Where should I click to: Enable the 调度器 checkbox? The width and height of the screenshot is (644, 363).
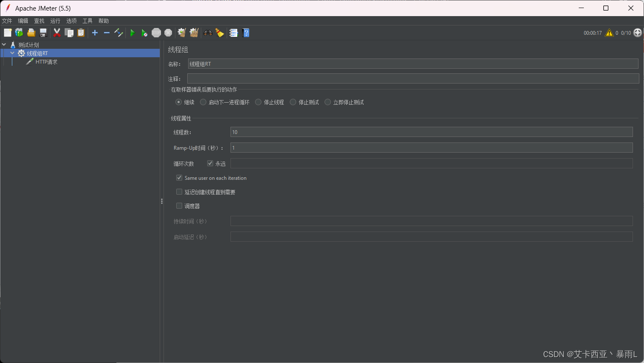coord(179,206)
